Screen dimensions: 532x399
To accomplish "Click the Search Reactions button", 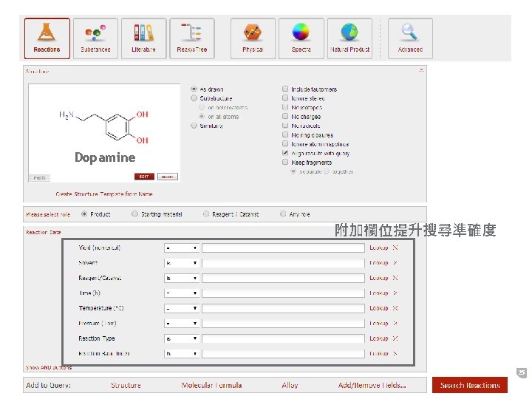I will pyautogui.click(x=470, y=385).
